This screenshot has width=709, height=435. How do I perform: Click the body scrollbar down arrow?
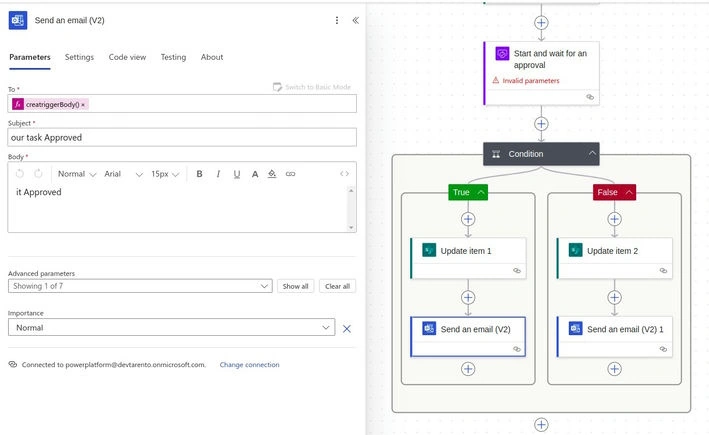point(351,227)
